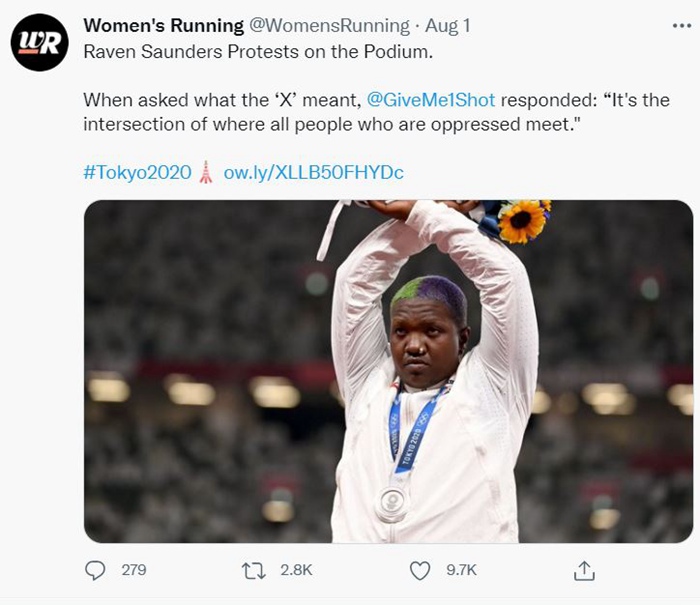Open the Women's Running profile avatar

[39, 42]
